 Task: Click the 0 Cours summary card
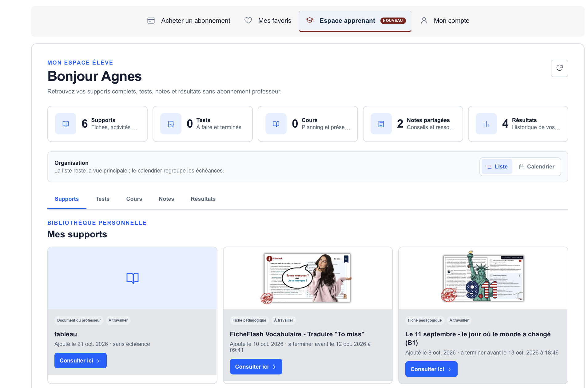tap(308, 124)
